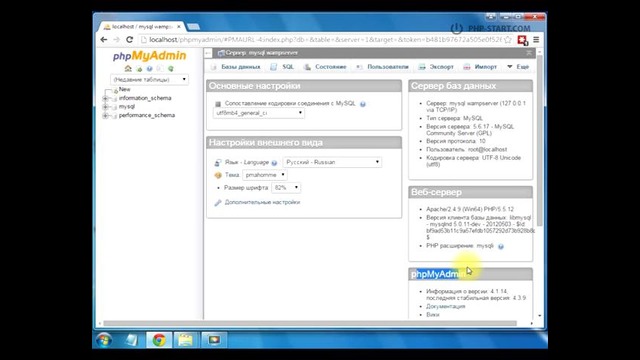Click the green reload navigation icon
Image resolution: width=640 pixels, height=360 pixels.
tap(171, 69)
